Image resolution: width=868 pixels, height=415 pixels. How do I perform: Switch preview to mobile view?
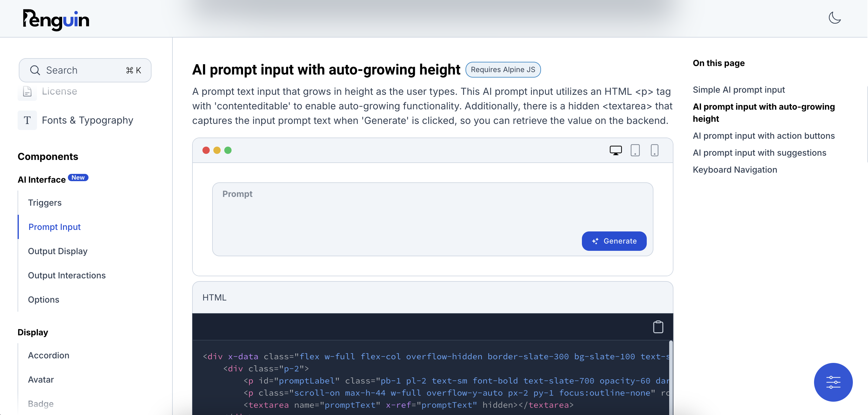(x=654, y=150)
